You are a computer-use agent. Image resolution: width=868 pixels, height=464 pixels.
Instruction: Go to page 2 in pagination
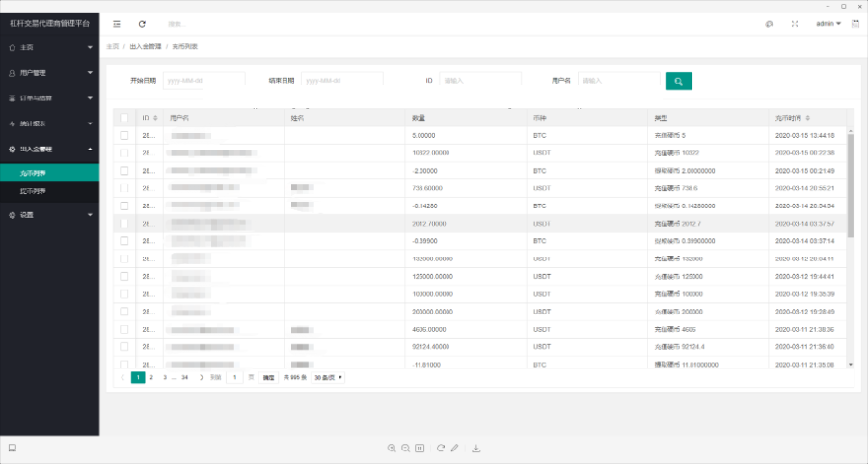coord(151,377)
